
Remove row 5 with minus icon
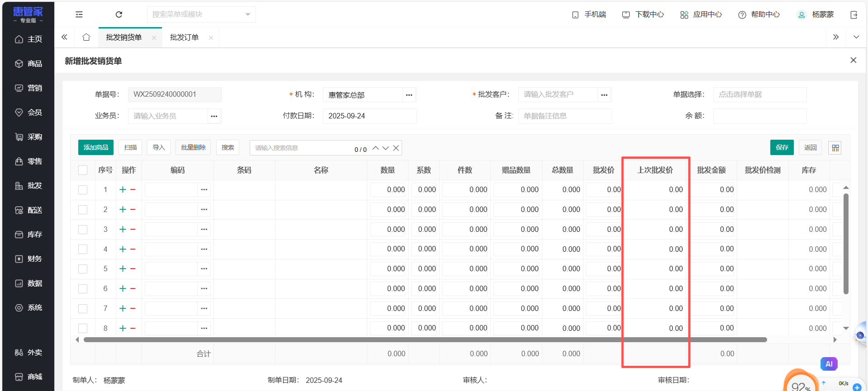tap(133, 269)
